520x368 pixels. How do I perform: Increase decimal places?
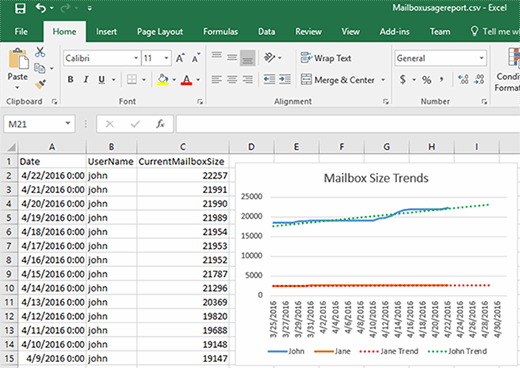tap(463, 79)
